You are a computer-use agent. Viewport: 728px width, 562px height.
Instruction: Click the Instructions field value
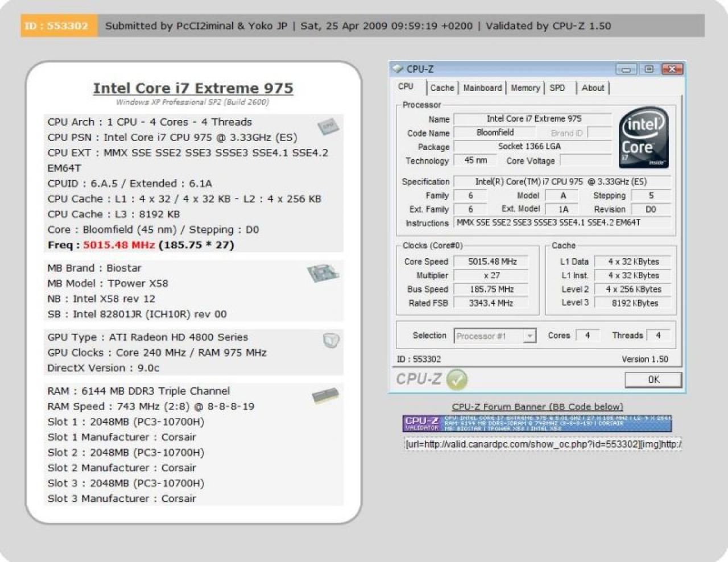pos(563,223)
